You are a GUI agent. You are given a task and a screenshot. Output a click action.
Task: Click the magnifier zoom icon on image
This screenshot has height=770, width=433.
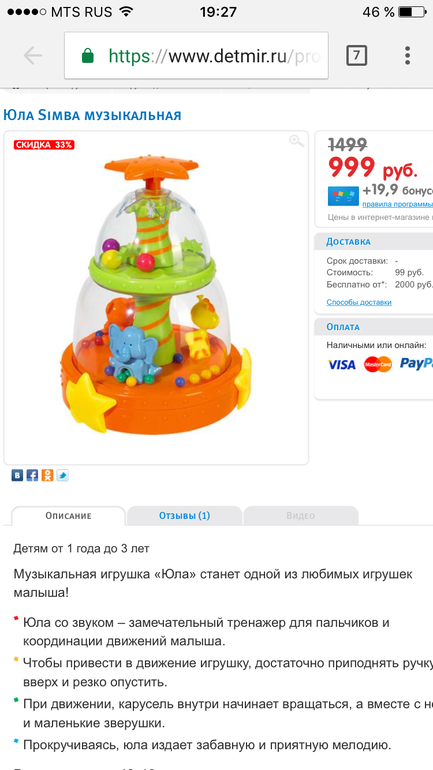(x=297, y=141)
